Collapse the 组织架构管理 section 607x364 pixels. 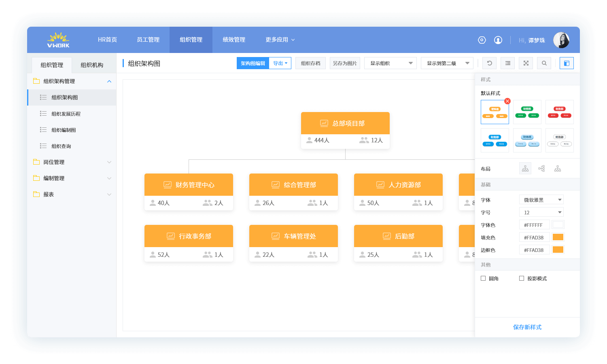[x=109, y=81]
